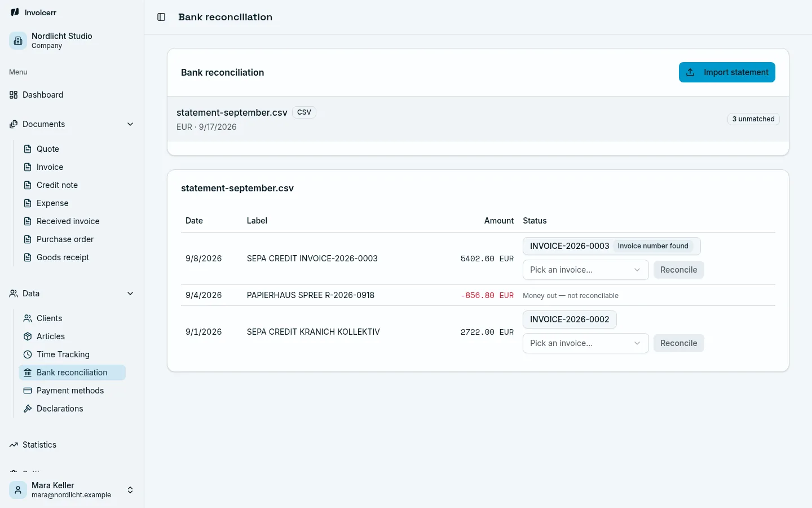Click the -856.80 EUR amount
This screenshot has width=812, height=508.
pos(487,295)
